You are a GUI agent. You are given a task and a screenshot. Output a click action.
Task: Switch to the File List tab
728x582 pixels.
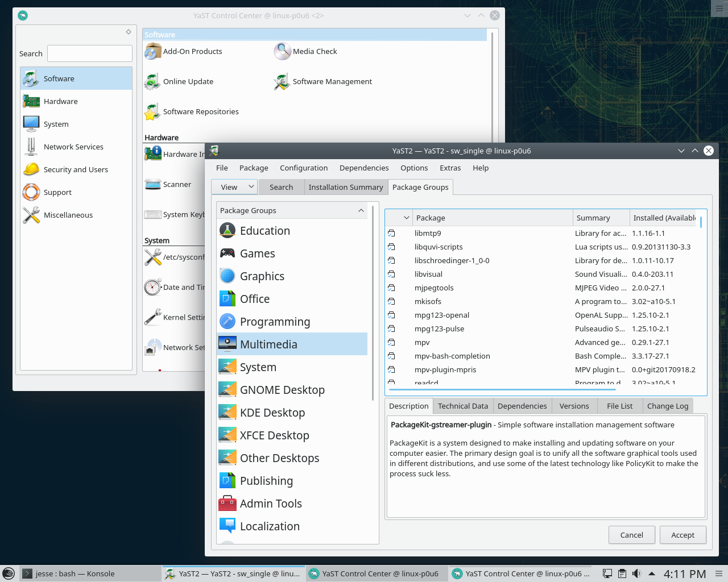619,406
